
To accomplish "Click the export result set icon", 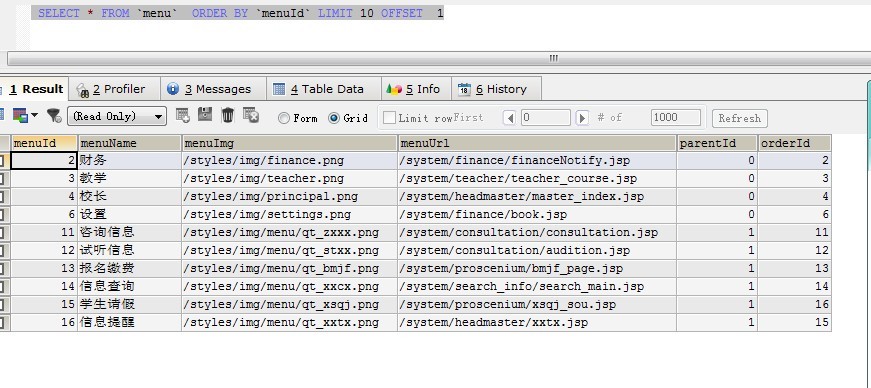I will [x=21, y=115].
